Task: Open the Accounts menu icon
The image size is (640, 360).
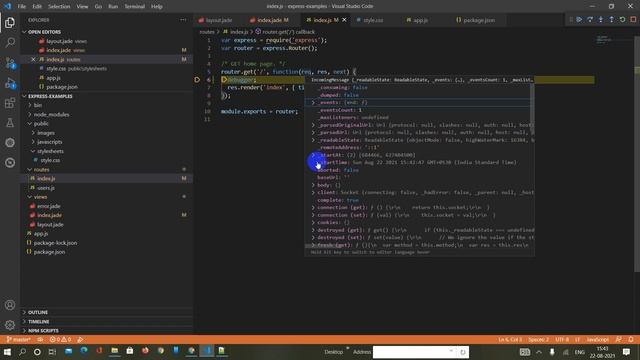Action: [10, 305]
